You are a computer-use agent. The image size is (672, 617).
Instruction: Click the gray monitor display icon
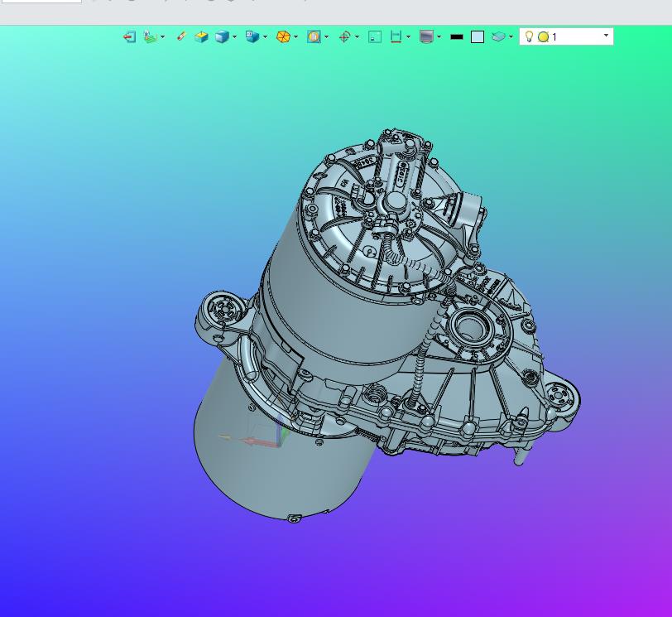tap(426, 37)
